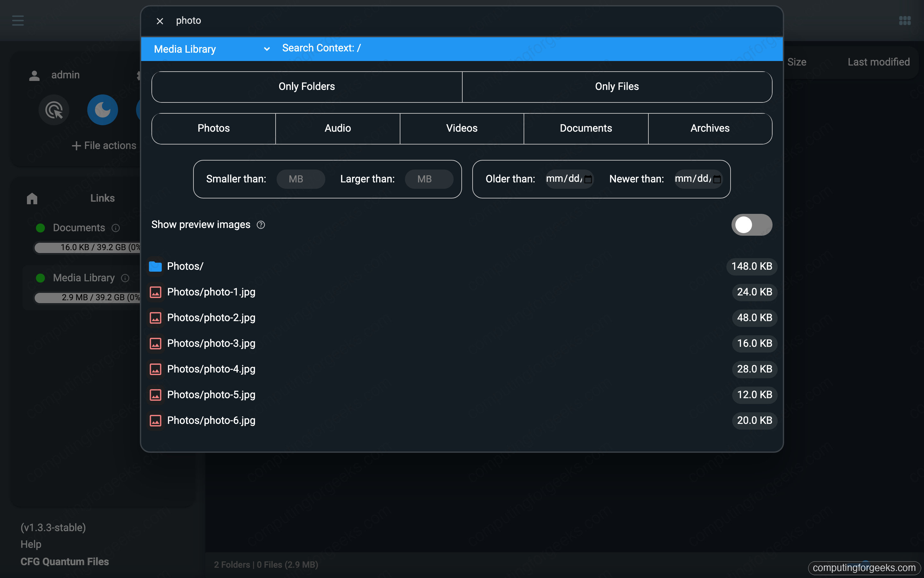Viewport: 924px width, 578px height.
Task: Click the Smaller than MB field
Action: [x=301, y=179]
